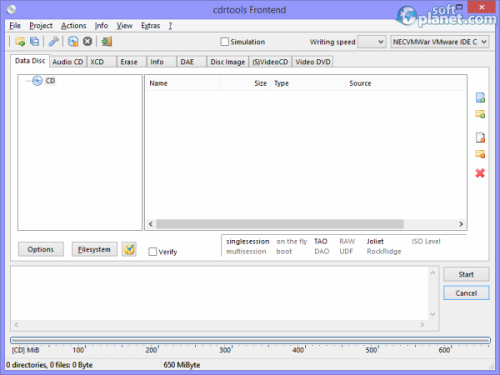500x375 pixels.
Task: Toggle the Verify checkbox
Action: point(153,252)
